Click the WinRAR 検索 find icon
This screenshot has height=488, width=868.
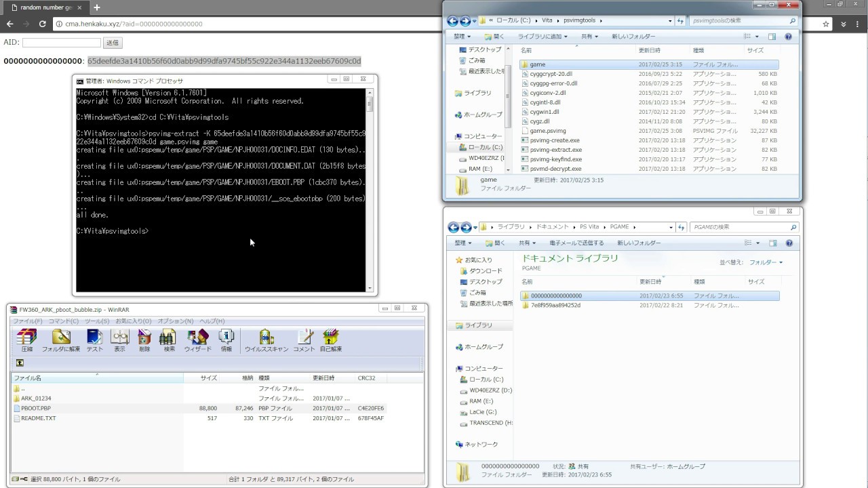pyautogui.click(x=169, y=340)
